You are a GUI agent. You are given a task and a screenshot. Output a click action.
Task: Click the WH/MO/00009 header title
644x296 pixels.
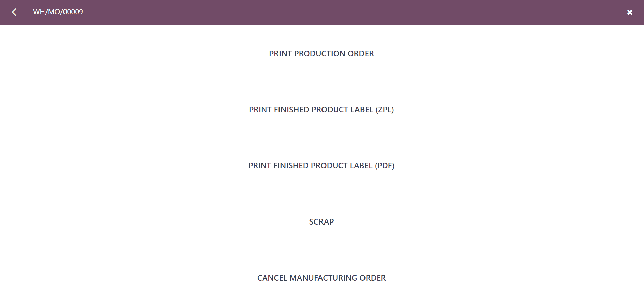point(58,12)
